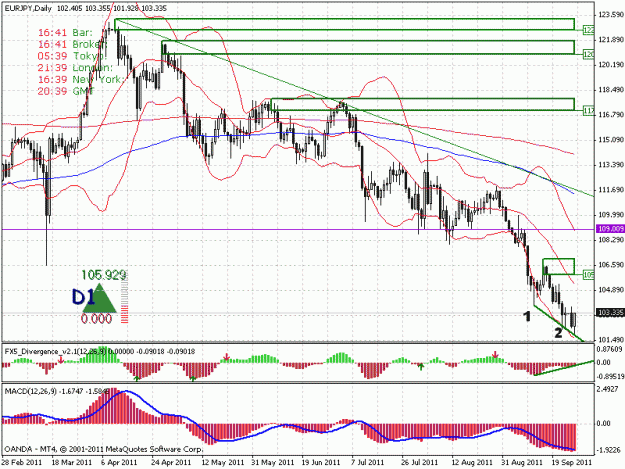Screen dimensions: 625x469
Task: Click the -0.89519 divergence scale value
Action: coord(609,376)
